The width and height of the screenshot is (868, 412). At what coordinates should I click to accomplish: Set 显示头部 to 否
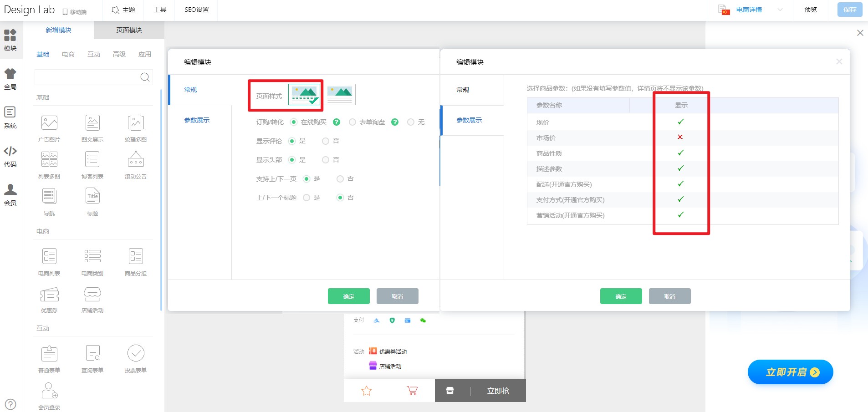pos(326,160)
